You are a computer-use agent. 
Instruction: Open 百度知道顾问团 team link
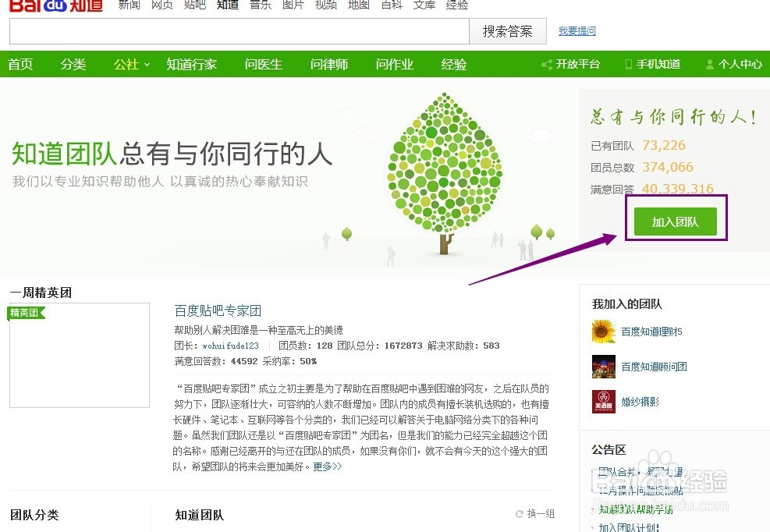coord(654,367)
